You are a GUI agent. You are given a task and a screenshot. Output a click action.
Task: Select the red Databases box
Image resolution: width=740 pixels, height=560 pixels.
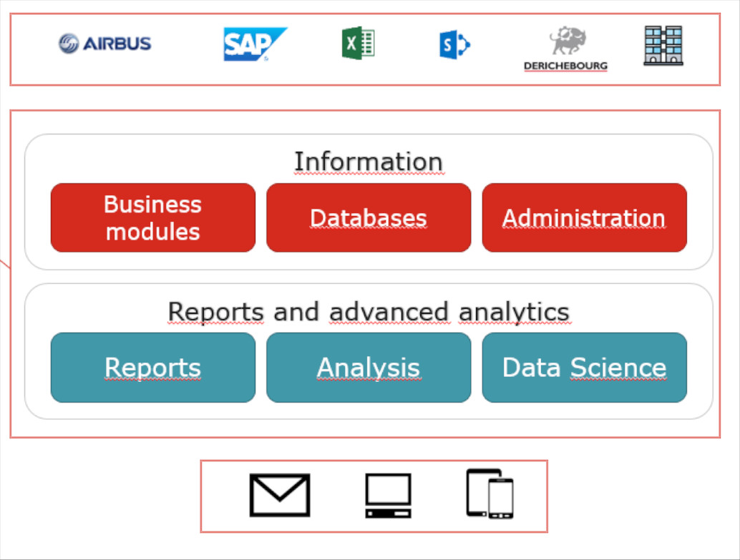369,218
